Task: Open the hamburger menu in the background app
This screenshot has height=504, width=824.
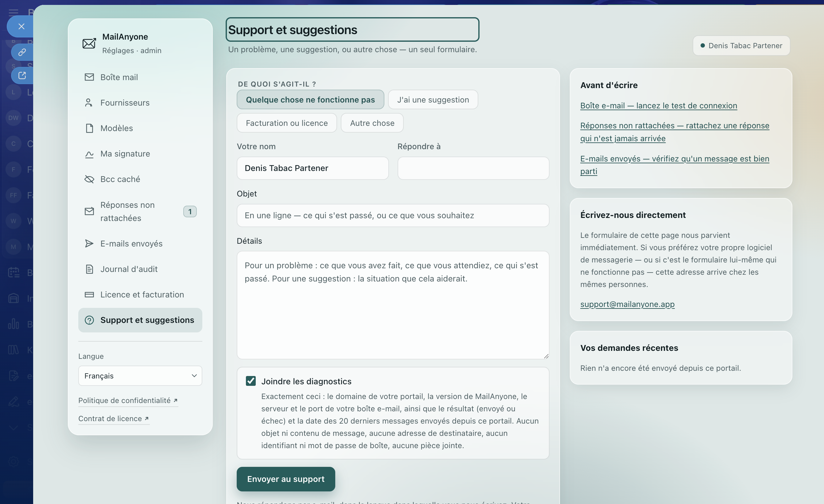Action: pyautogui.click(x=14, y=12)
